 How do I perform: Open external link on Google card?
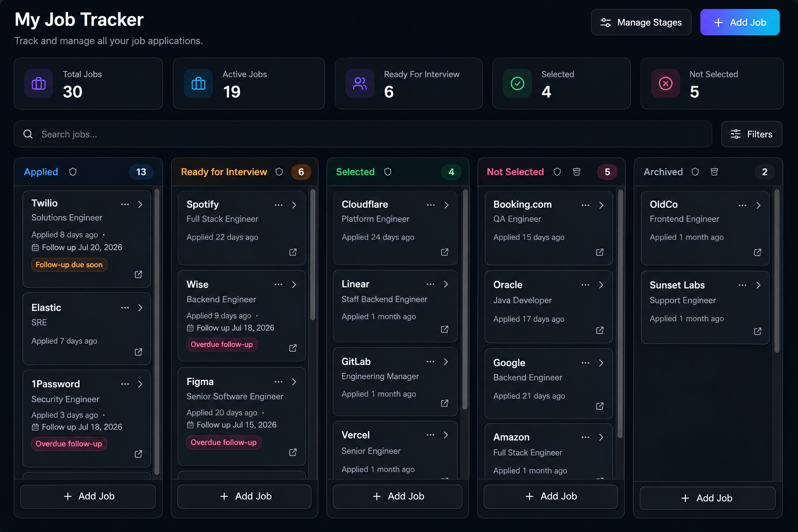(600, 406)
